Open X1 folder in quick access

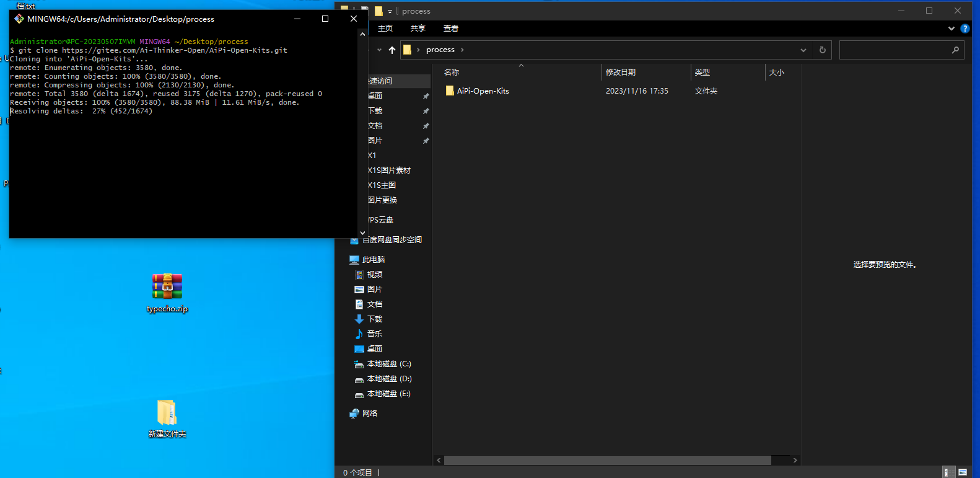[x=372, y=156]
